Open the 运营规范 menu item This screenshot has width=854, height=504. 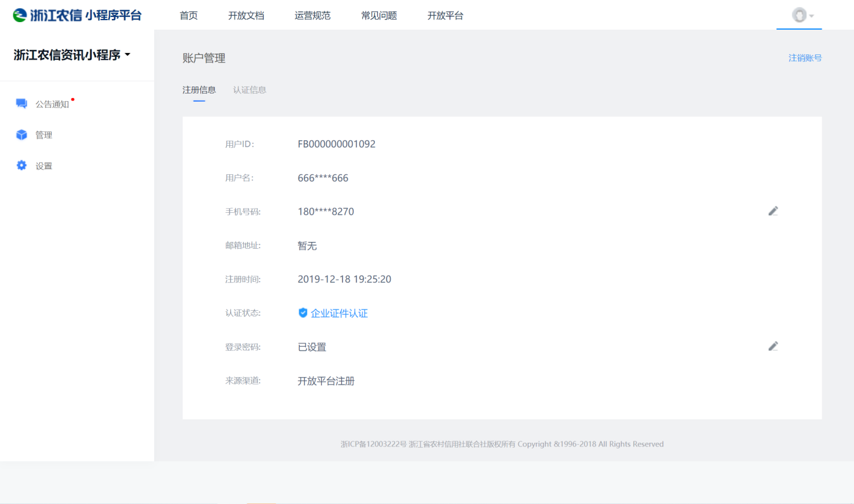[312, 16]
